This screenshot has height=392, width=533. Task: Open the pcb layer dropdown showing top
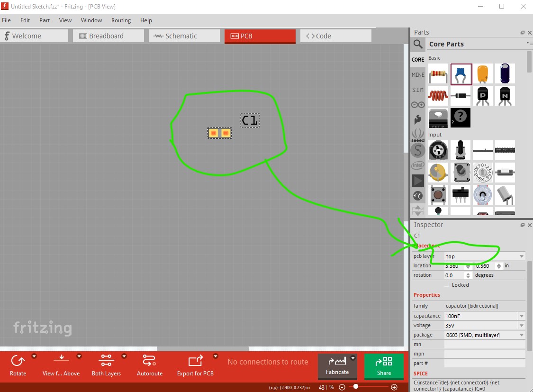[x=484, y=256]
